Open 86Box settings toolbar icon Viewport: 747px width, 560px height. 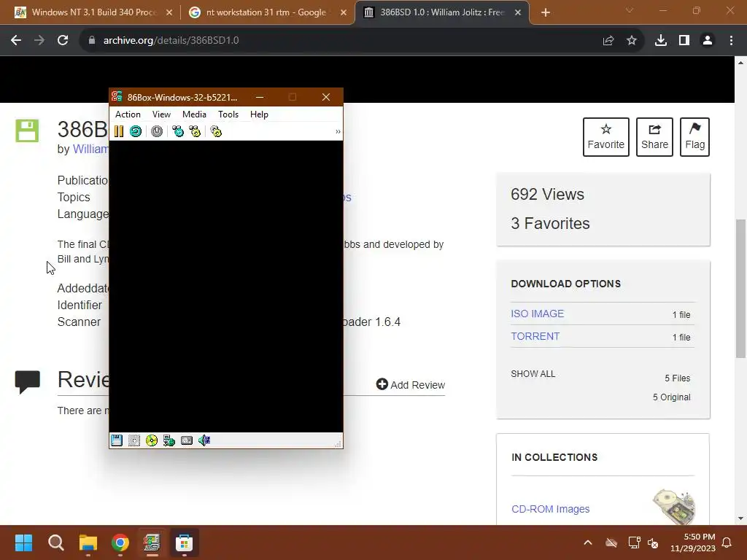point(216,131)
